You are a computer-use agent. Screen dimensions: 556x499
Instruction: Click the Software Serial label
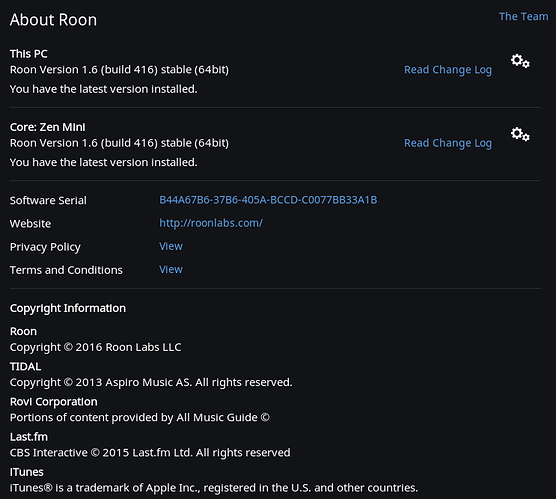click(x=48, y=200)
